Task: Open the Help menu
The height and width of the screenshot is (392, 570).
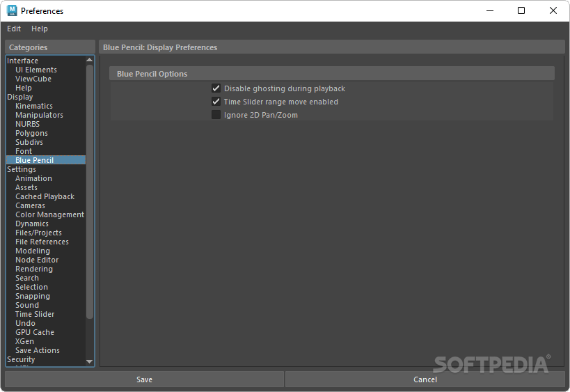Action: tap(39, 29)
